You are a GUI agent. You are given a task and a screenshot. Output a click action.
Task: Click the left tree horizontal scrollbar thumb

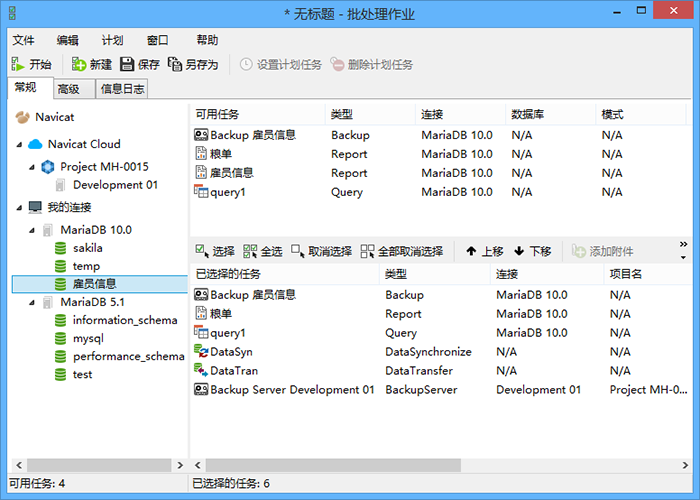(x=99, y=465)
